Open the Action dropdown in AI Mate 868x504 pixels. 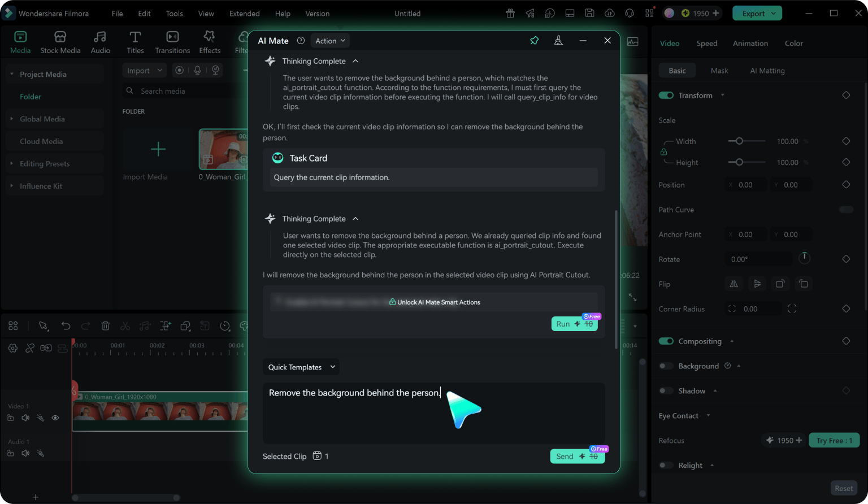coord(330,41)
